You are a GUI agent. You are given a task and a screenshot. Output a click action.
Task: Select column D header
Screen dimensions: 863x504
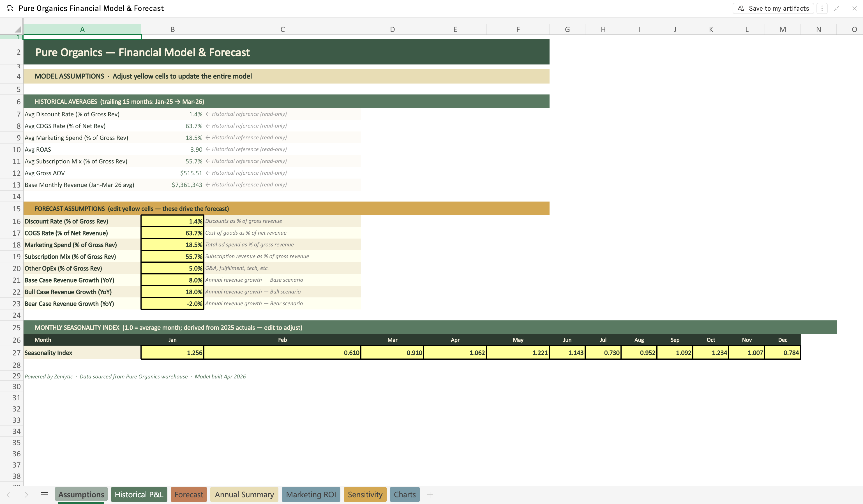pos(393,29)
